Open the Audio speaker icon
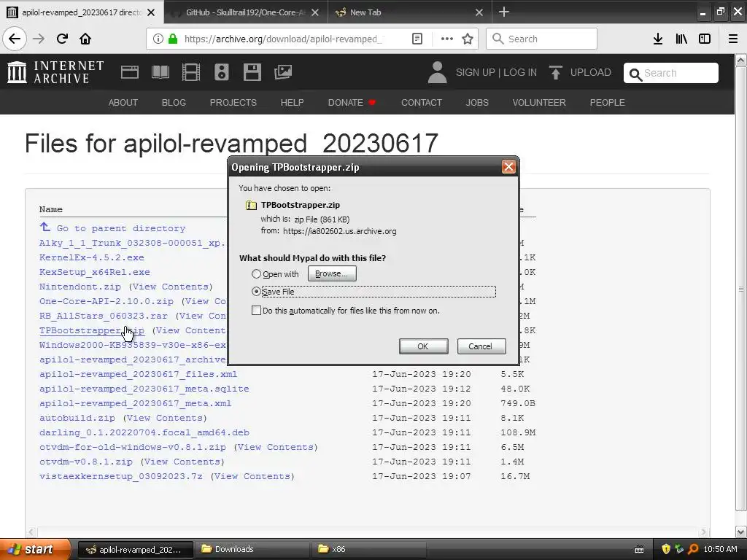This screenshot has width=747, height=560. [222, 72]
